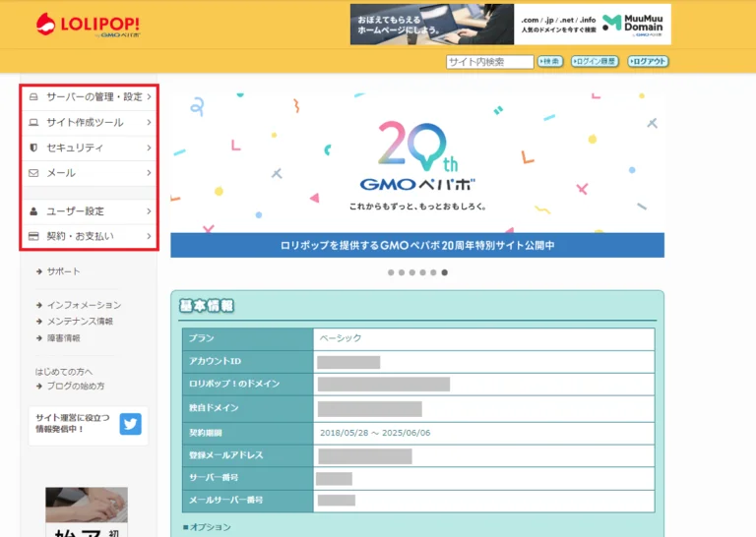Image resolution: width=756 pixels, height=537 pixels.
Task: Click the shield icon beside セキュリティ
Action: [33, 148]
